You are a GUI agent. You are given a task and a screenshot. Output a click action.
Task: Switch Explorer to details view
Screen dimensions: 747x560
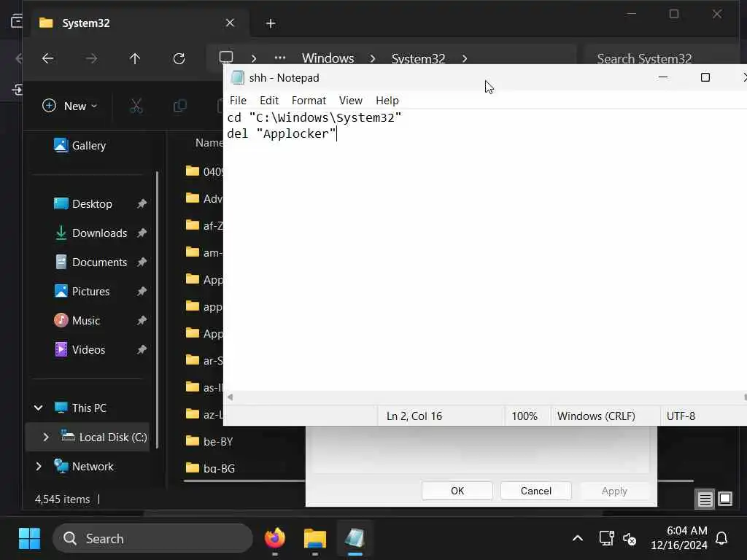pyautogui.click(x=705, y=499)
